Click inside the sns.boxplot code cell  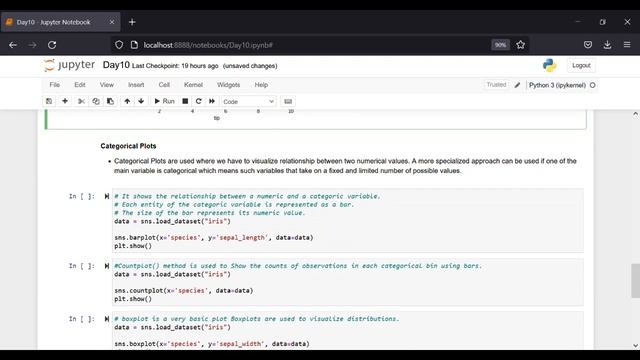pos(348,331)
